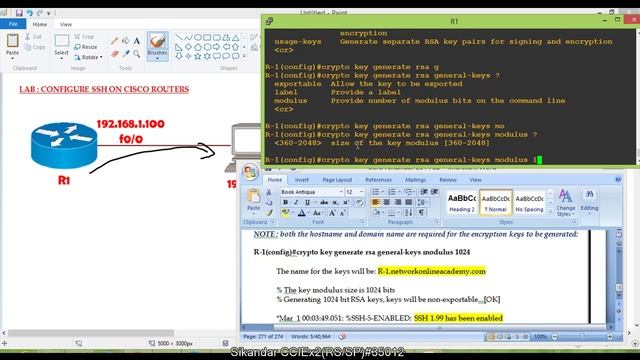Click the Crop tool in Paint

tap(84, 37)
